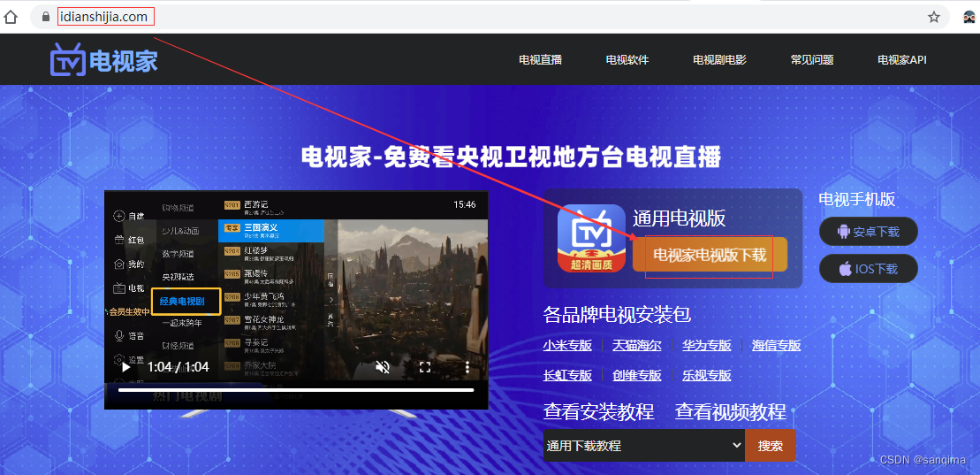Open the browser profile avatar

click(971, 17)
